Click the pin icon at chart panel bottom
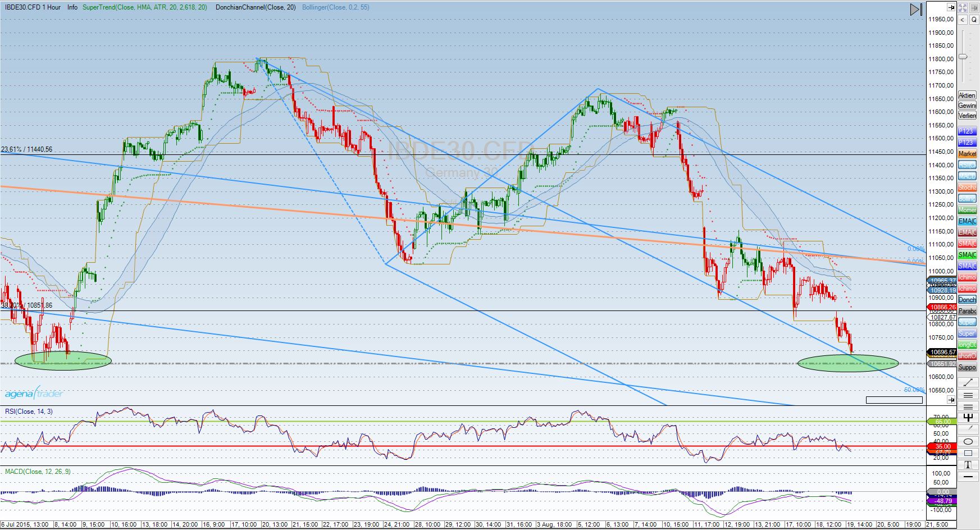 click(x=950, y=400)
